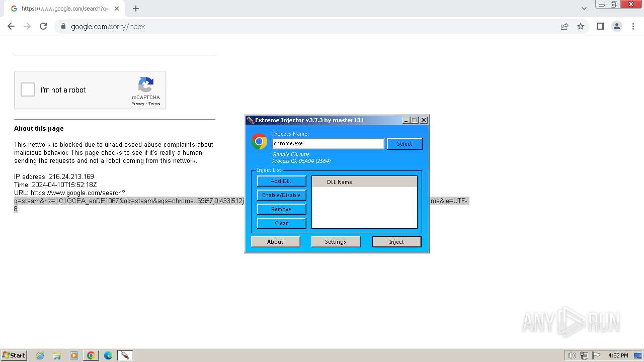Viewport: 644px width, 362px height.
Task: Go back in Chrome
Action: pos(11,26)
